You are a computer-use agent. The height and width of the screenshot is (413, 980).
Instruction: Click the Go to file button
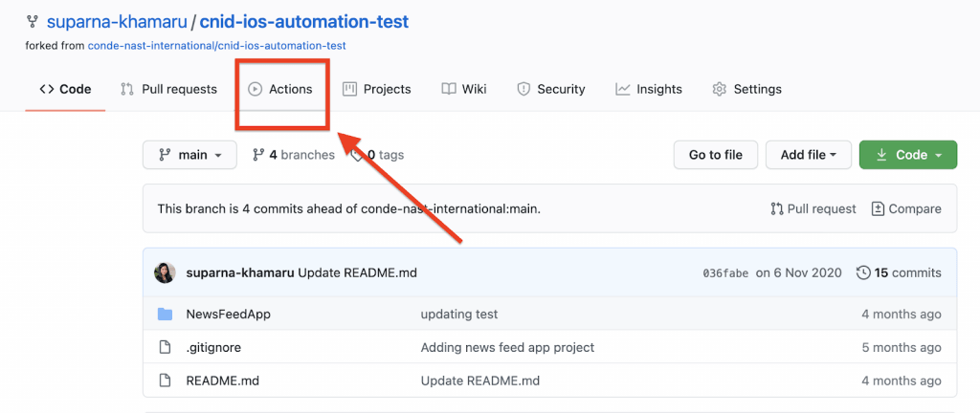point(715,155)
